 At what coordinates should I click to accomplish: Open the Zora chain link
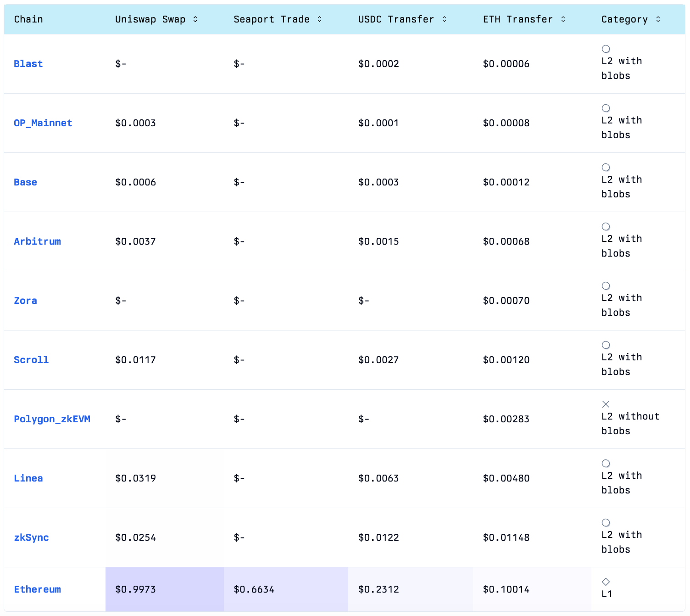[x=26, y=301]
